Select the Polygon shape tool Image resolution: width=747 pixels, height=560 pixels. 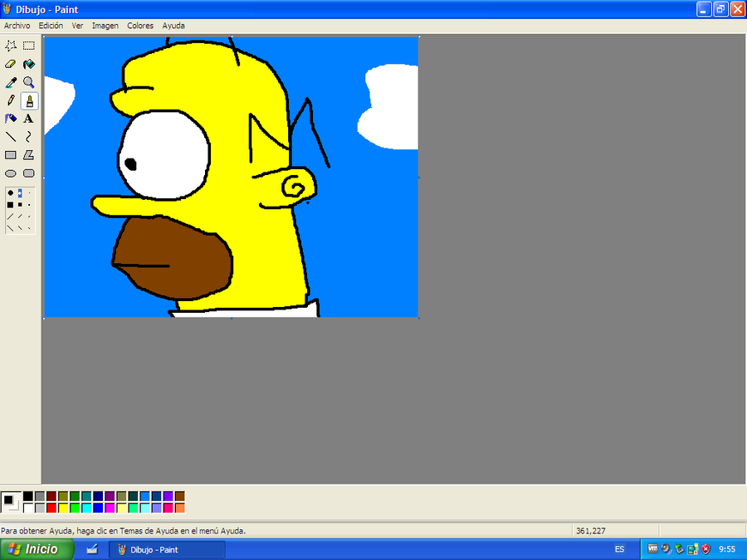(29, 155)
